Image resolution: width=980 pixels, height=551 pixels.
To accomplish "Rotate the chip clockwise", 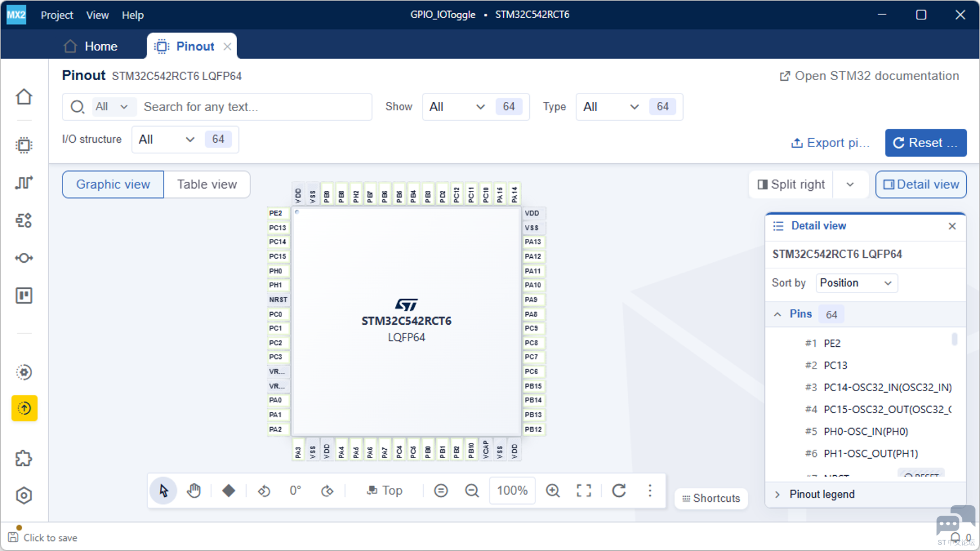I will (327, 491).
